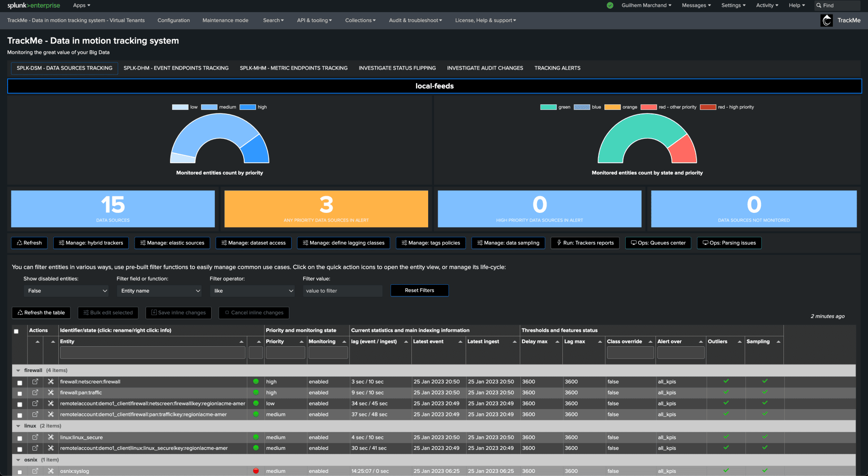Switch to SPLK-DHM Event Endpoints Tracking tab

[176, 68]
